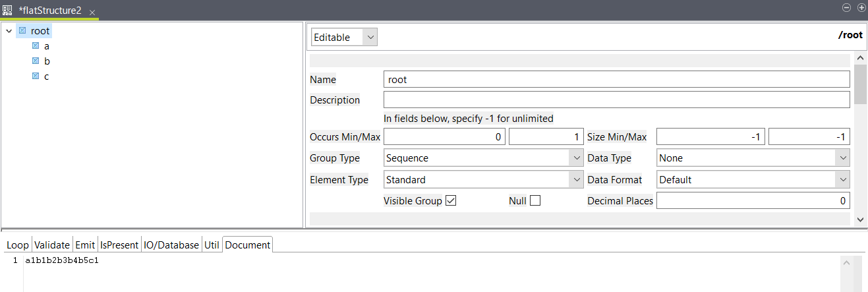This screenshot has height=292, width=868.
Task: Select the IO/Database tab
Action: click(171, 245)
